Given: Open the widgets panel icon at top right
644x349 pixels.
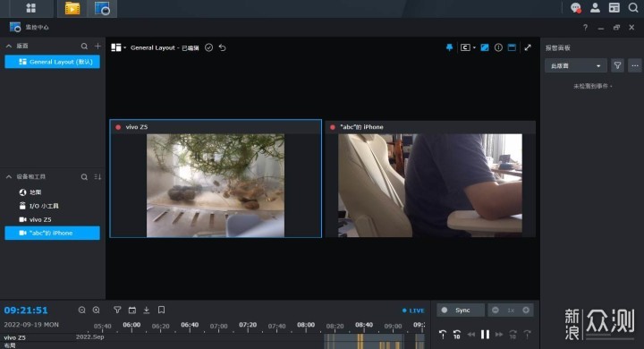Looking at the screenshot, I should 614,7.
